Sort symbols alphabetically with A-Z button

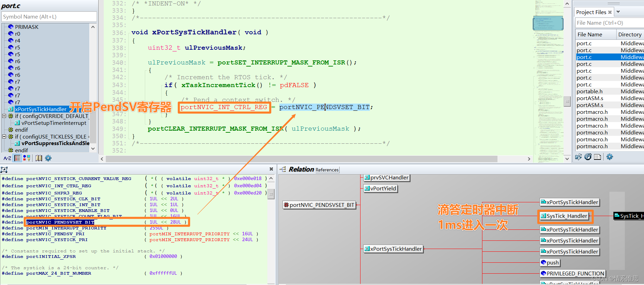[x=7, y=158]
